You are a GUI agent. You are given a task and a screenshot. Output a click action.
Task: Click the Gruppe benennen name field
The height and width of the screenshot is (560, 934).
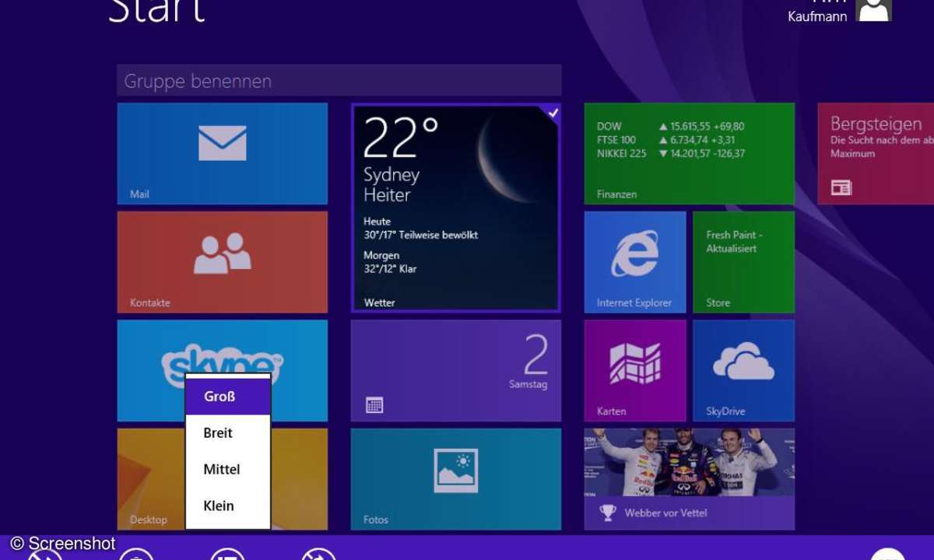click(x=339, y=80)
